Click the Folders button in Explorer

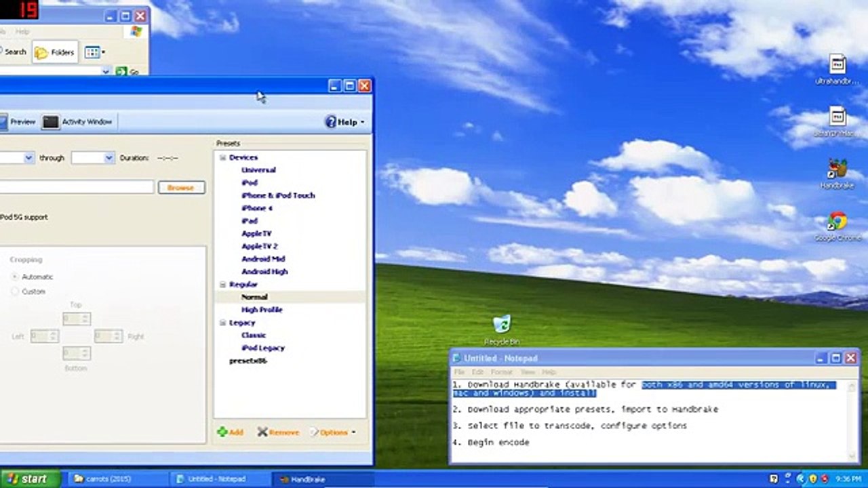click(x=54, y=52)
